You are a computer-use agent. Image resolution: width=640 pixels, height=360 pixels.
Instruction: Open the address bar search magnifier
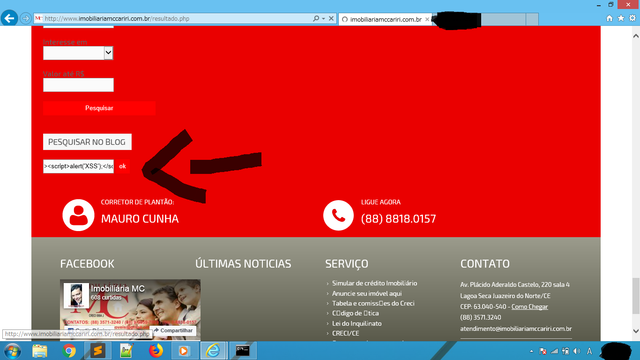pyautogui.click(x=316, y=19)
